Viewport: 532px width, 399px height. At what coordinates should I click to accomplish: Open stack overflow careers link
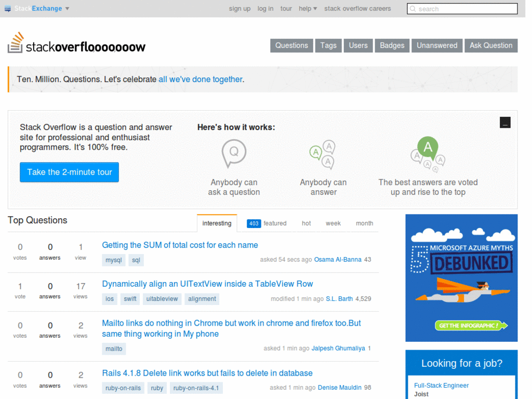click(357, 8)
